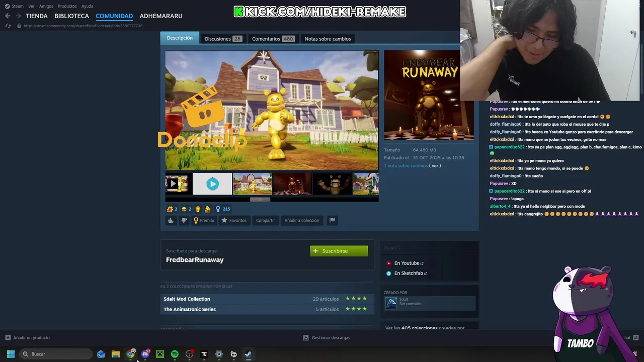
Task: Select the white thumbnail with blue play circle
Action: pos(212,184)
